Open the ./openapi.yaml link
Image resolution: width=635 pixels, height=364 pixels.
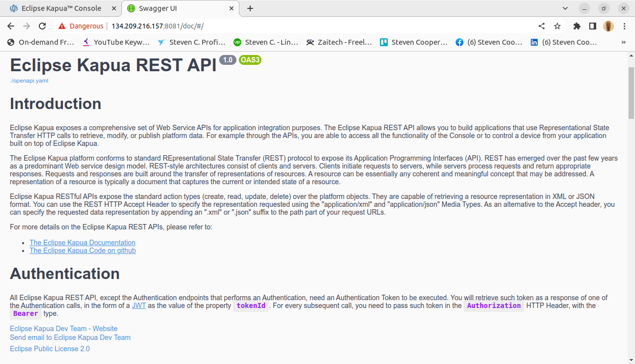pos(29,81)
